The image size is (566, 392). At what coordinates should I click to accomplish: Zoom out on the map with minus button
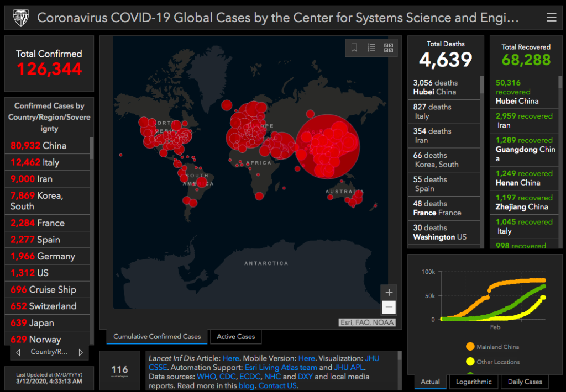(389, 307)
